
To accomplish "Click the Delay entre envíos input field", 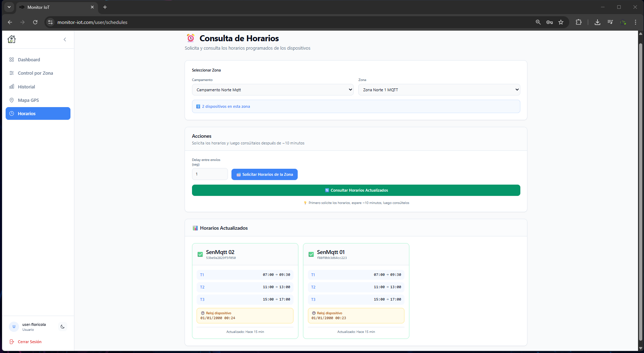I will [x=210, y=174].
